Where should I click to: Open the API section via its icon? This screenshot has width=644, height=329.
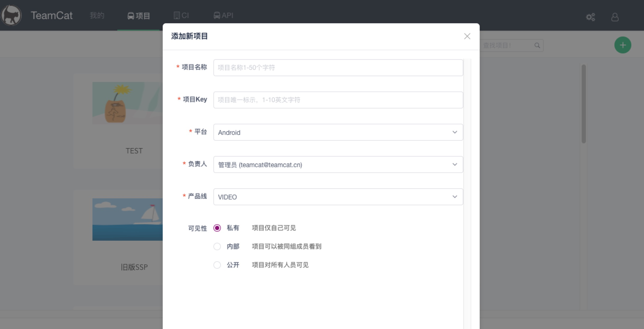[x=217, y=15]
